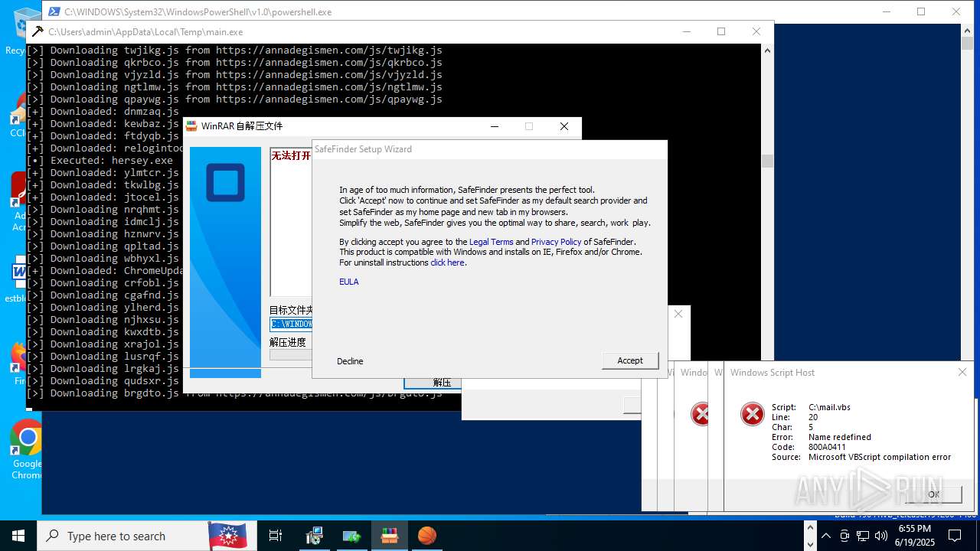Follow the 'click here' uninstall instructions link
This screenshot has height=551, width=980.
pyautogui.click(x=447, y=262)
